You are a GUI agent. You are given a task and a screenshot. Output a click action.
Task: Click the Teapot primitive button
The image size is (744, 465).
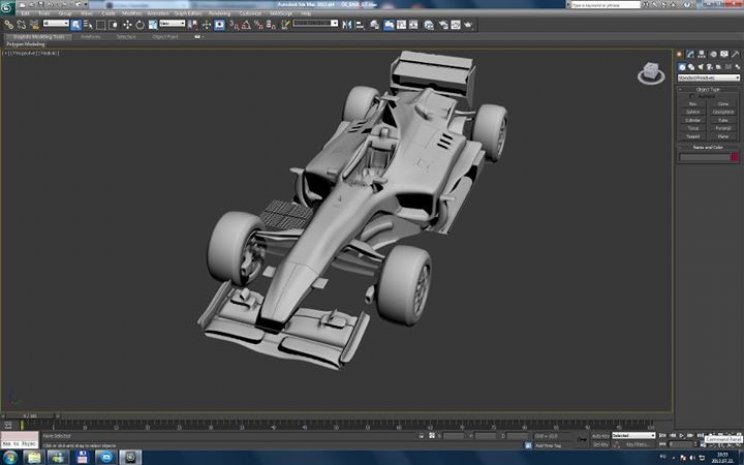(693, 137)
